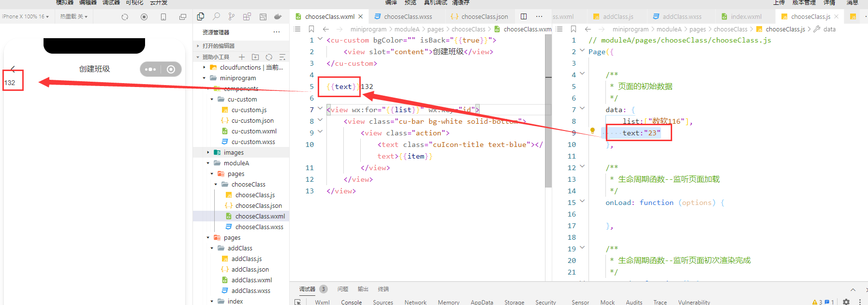This screenshot has height=305, width=868.
Task: Open the explorer files icon
Action: coord(201,16)
